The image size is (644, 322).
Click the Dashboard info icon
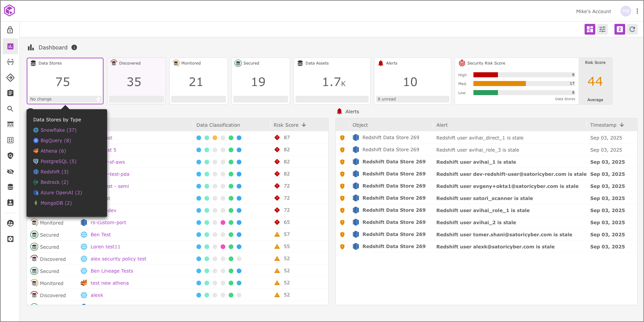(x=74, y=47)
